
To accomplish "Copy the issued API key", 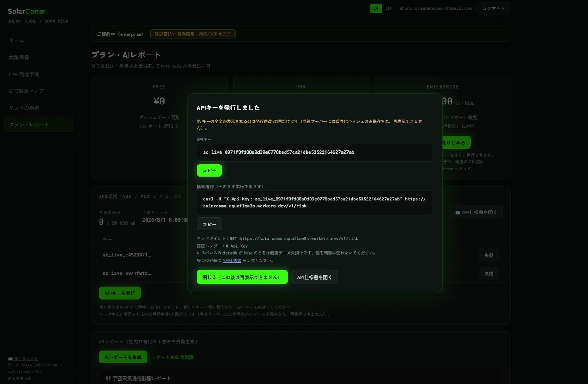I will click(x=209, y=170).
